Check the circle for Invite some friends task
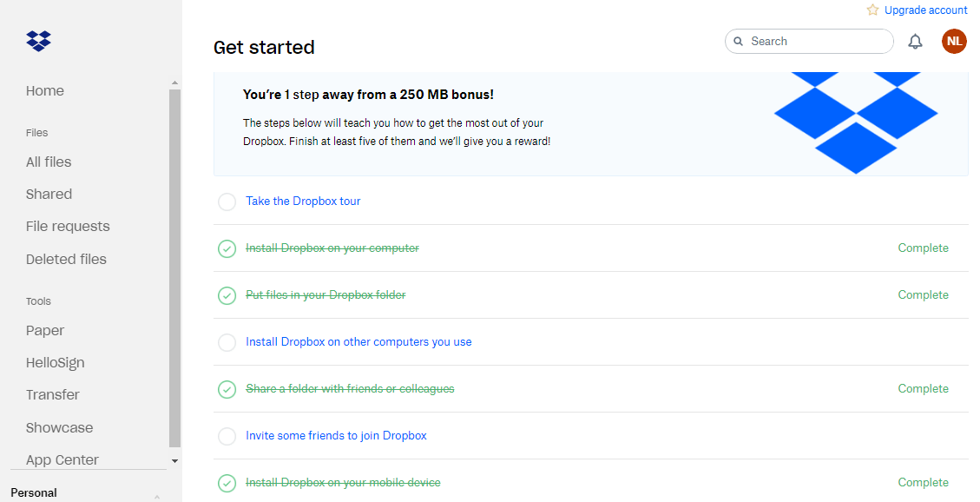980x502 pixels. pyautogui.click(x=227, y=436)
